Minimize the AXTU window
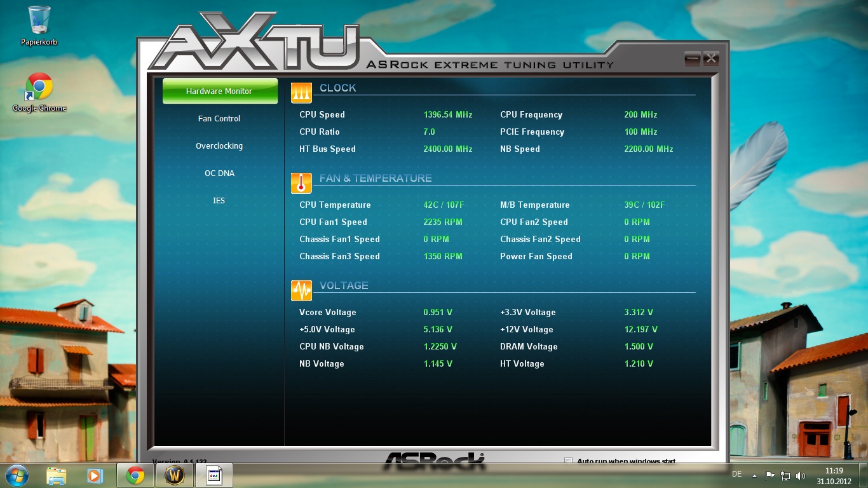 [x=693, y=59]
